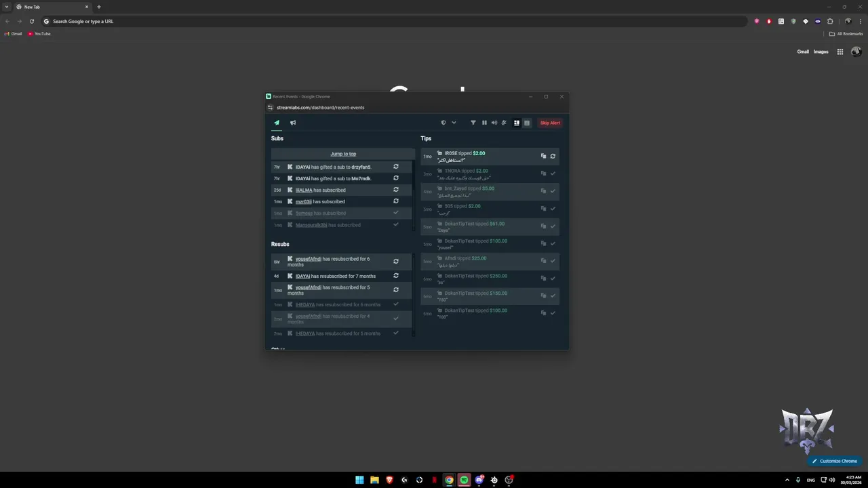Expand the chevron dropdown beside the shield
Screen dimensions: 868x488
click(454, 123)
